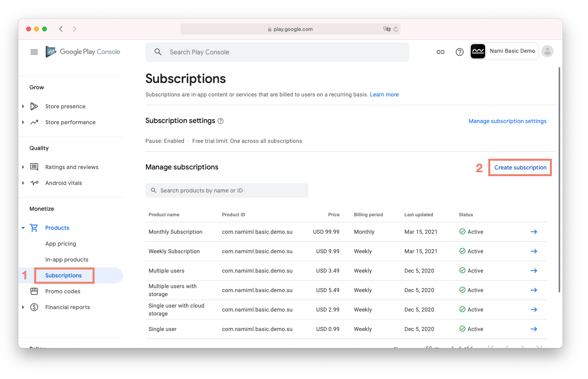
Task: Click Active status of Monthly Subscription
Action: point(471,232)
